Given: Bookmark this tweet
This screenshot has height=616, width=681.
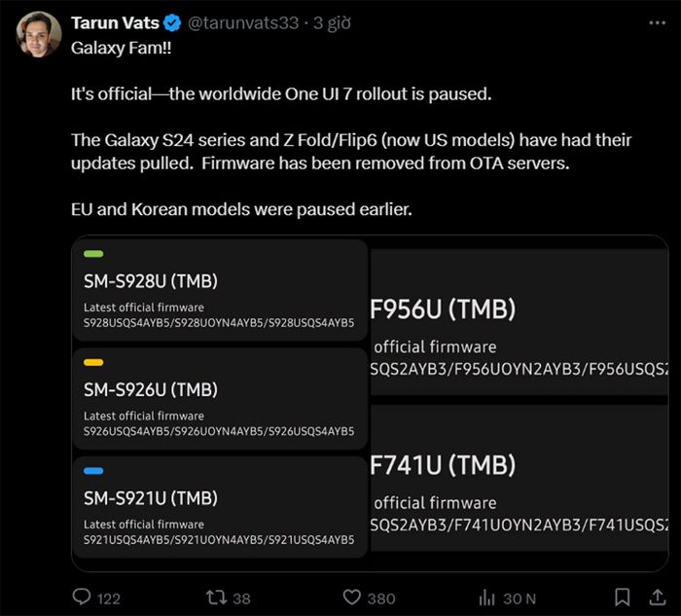Looking at the screenshot, I should [x=623, y=597].
